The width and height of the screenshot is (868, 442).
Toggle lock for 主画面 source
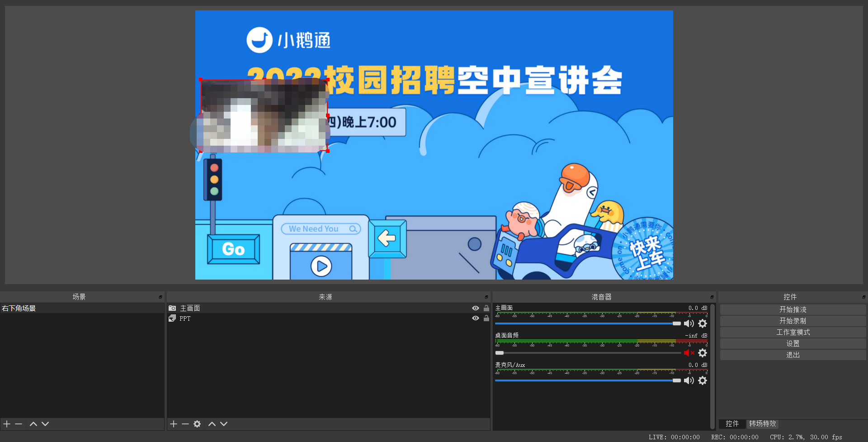[x=486, y=308]
